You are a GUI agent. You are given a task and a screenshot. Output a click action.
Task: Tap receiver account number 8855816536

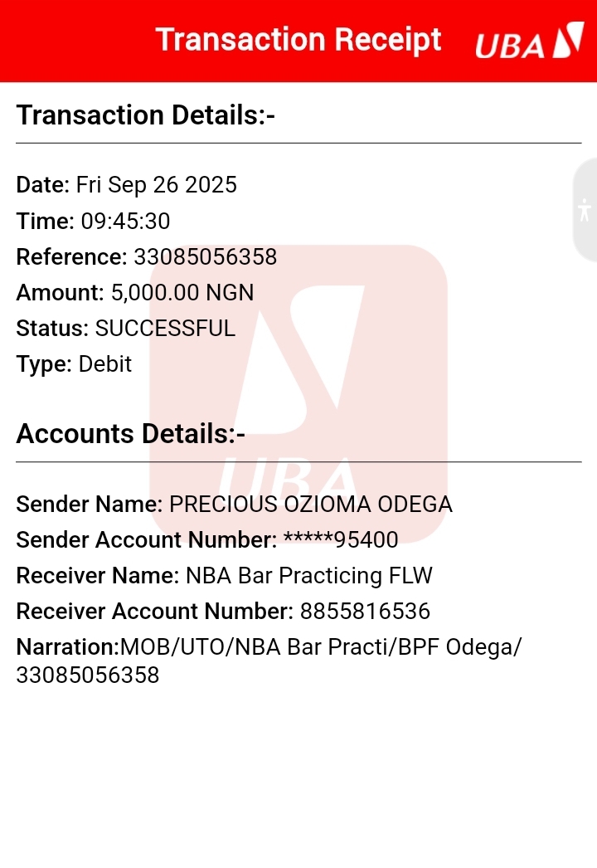pos(365,612)
